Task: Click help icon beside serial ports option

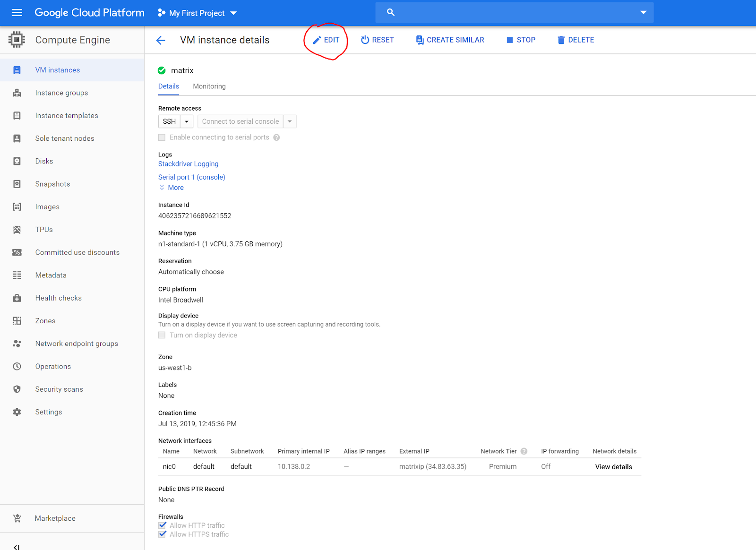Action: coord(276,137)
